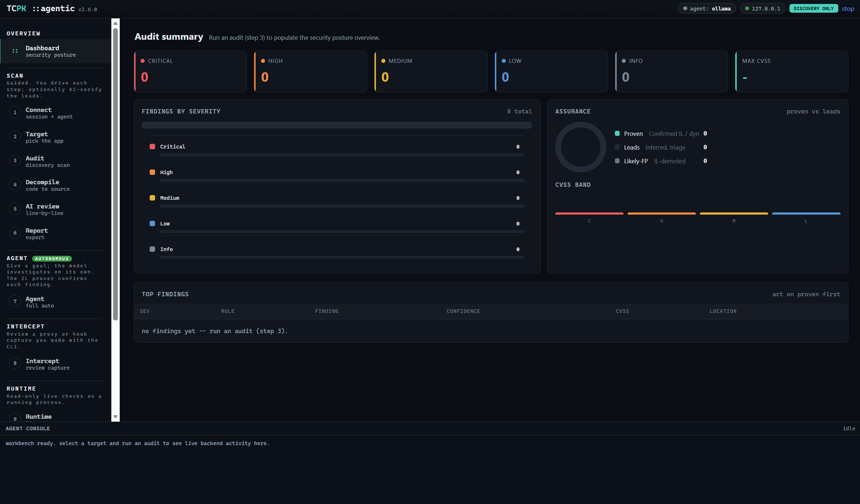Screen dimensions: 860x504
Task: Open step 4 Decompile code to source
Action: coord(56,185)
